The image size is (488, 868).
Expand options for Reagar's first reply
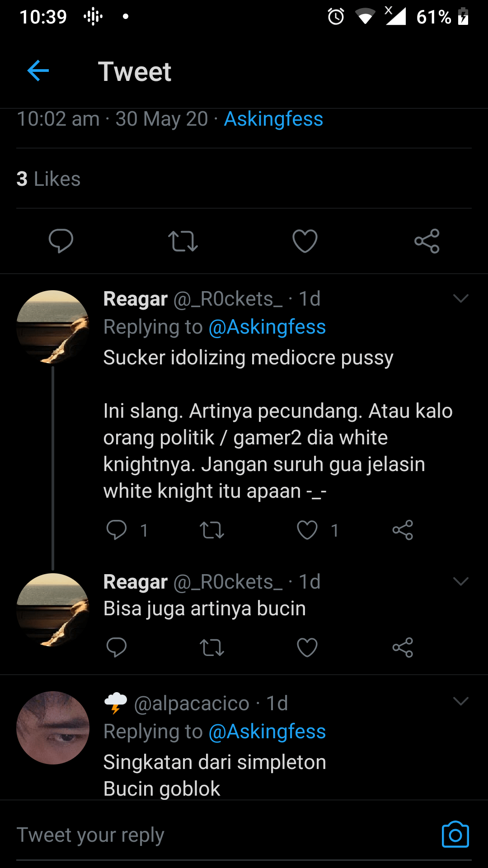coord(461,298)
